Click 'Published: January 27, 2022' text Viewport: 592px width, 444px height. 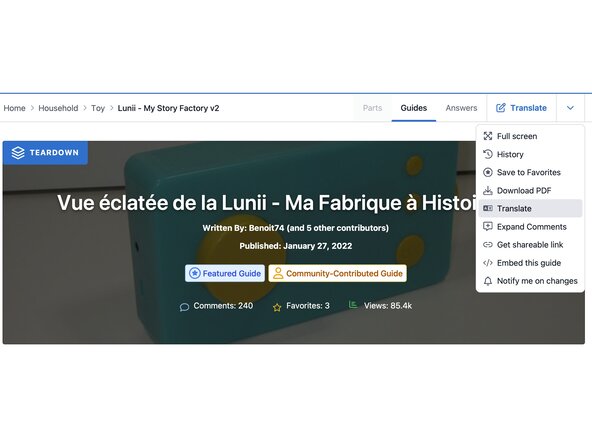296,246
